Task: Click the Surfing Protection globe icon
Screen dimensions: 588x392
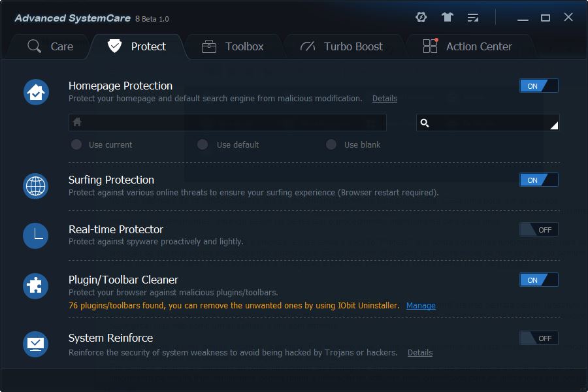Action: [36, 186]
